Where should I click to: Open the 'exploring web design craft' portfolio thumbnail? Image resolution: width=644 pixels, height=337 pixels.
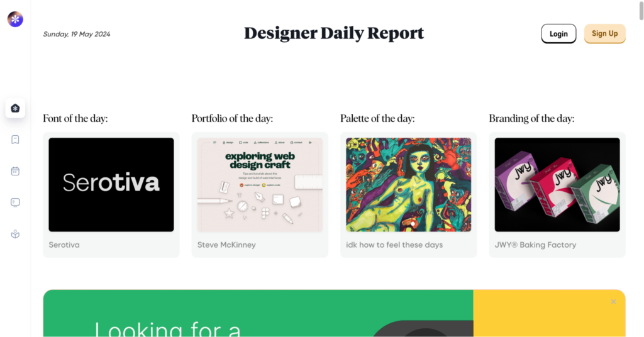point(260,185)
